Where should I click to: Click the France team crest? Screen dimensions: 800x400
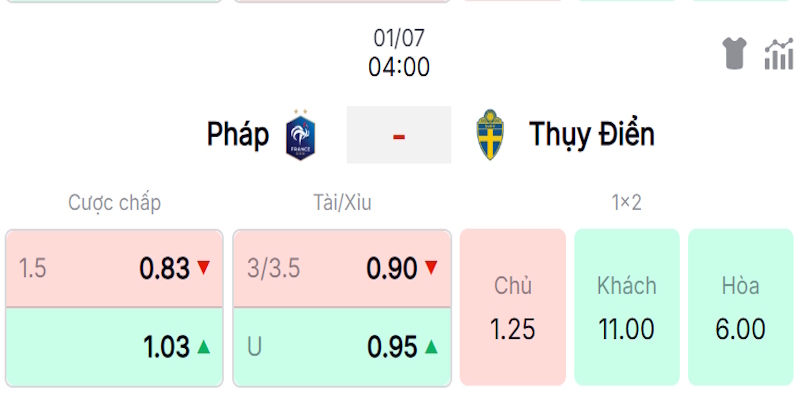coord(301,135)
